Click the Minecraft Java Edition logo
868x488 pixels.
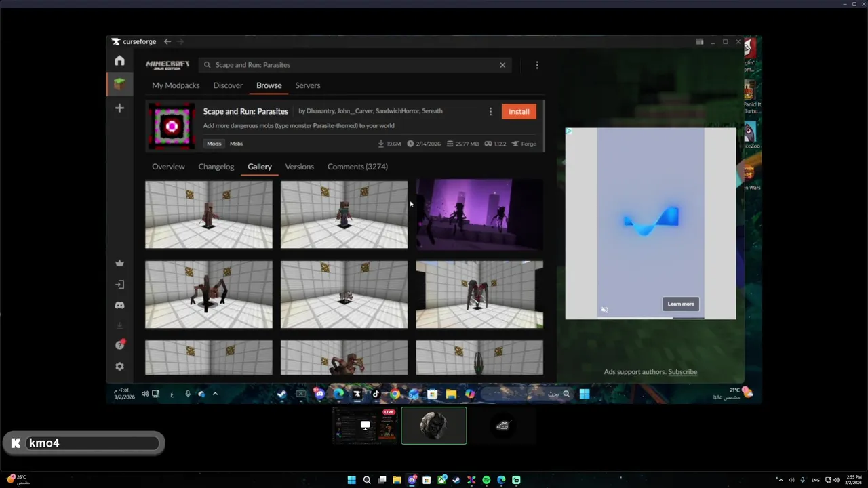[x=167, y=65]
